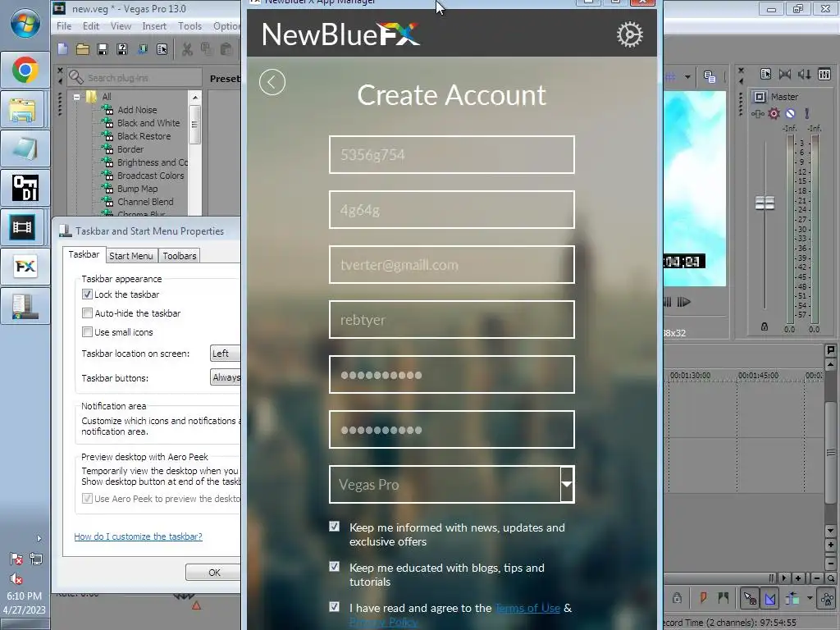Screen dimensions: 840x630
Task: Click the magnifier in plug-in search box
Action: tap(76, 78)
